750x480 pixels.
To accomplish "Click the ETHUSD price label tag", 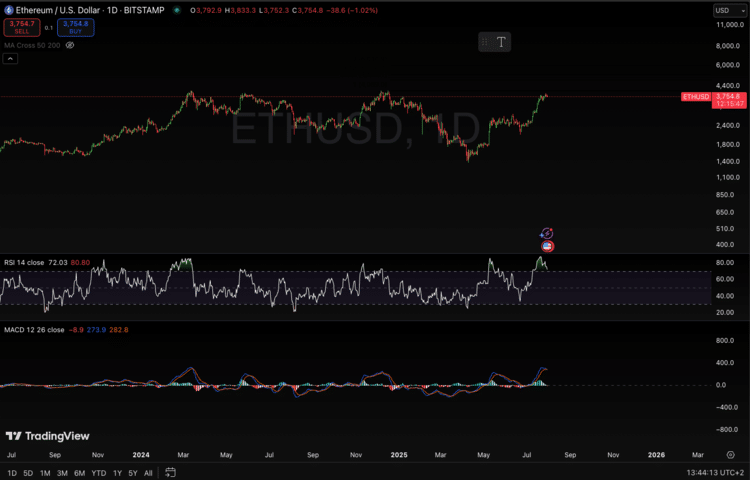I will click(696, 97).
